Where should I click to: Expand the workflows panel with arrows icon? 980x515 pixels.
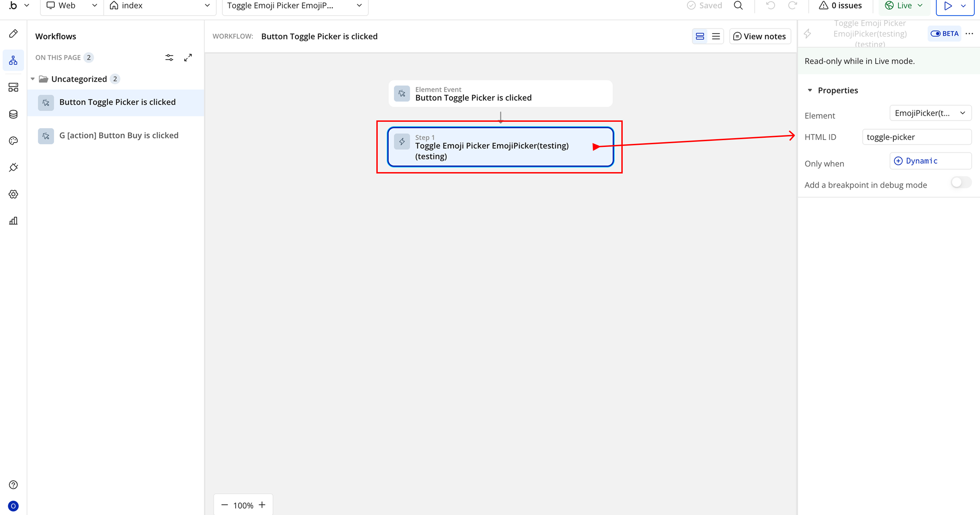(x=188, y=57)
